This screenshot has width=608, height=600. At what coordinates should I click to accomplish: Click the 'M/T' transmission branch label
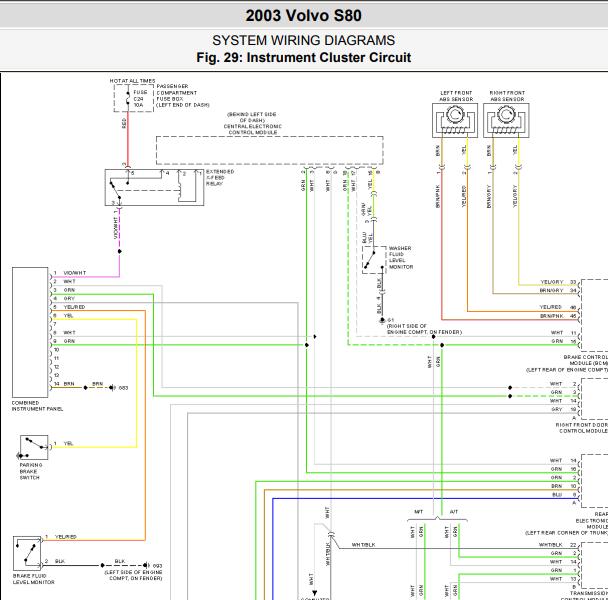(x=419, y=512)
